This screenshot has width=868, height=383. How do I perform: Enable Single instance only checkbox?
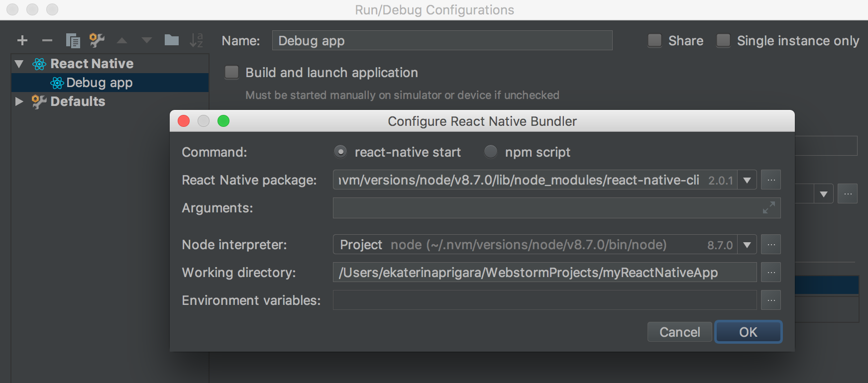pyautogui.click(x=723, y=41)
